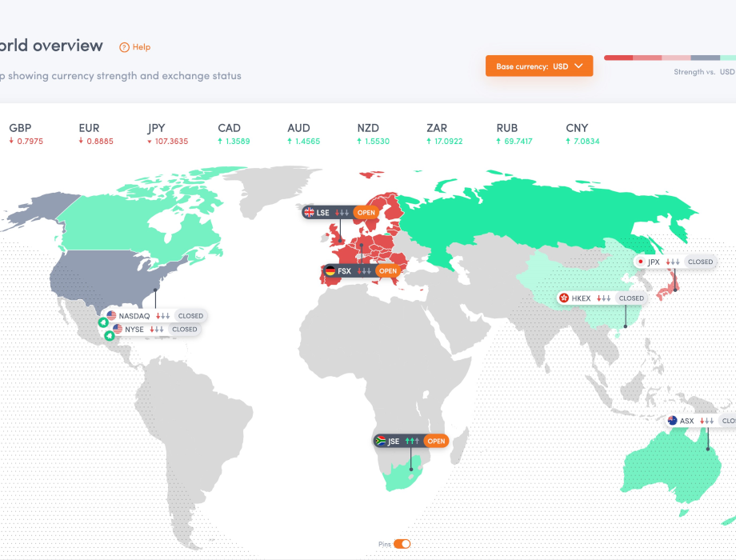Screen dimensions: 736x560
Task: Click the HKEX exchange label
Action: (x=581, y=298)
